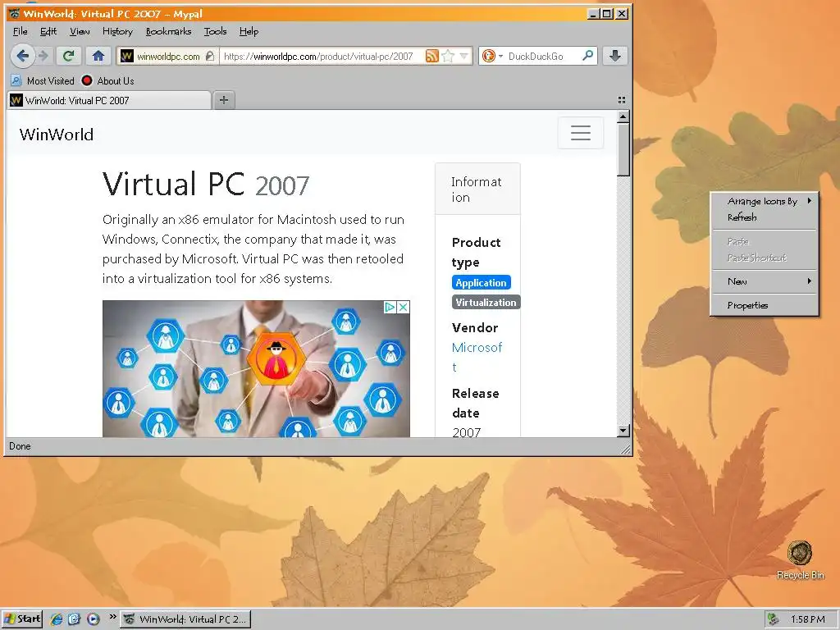
Task: Open the Start menu
Action: [x=22, y=619]
